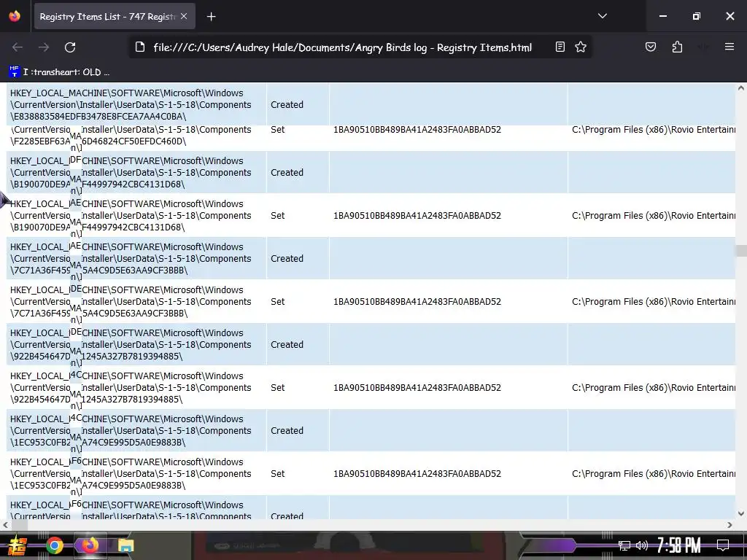
Task: Open the Windows Start button
Action: coord(18,545)
